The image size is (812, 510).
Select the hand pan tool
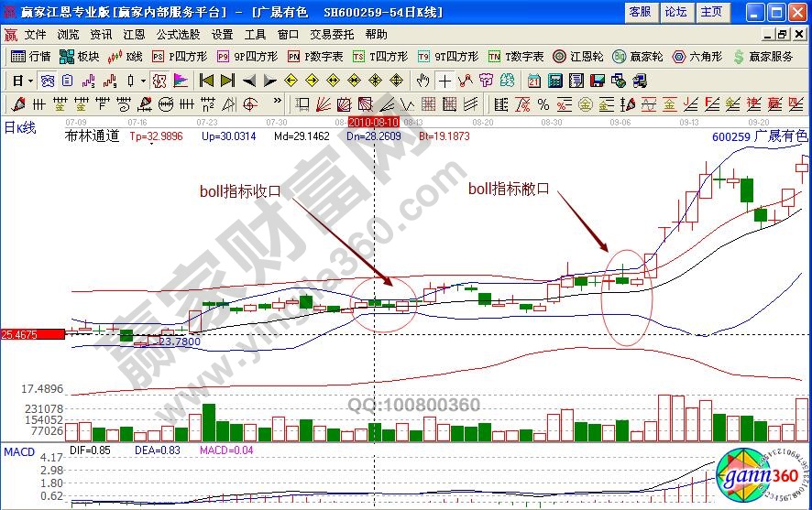[x=422, y=80]
